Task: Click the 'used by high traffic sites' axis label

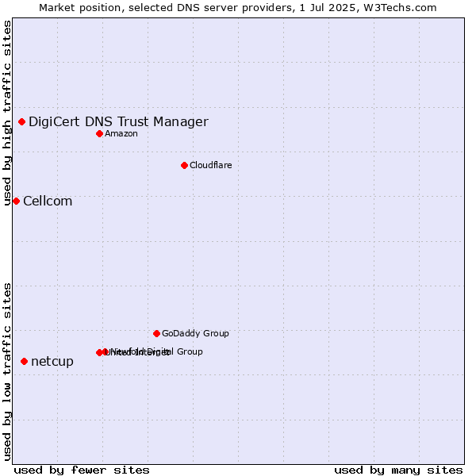Action: pyautogui.click(x=7, y=113)
